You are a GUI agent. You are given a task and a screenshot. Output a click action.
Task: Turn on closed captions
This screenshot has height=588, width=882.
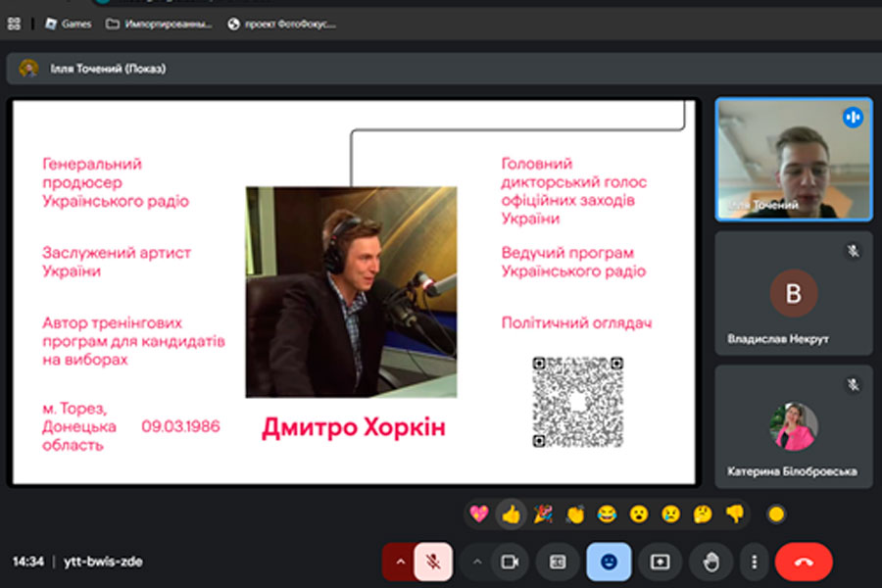(x=558, y=562)
